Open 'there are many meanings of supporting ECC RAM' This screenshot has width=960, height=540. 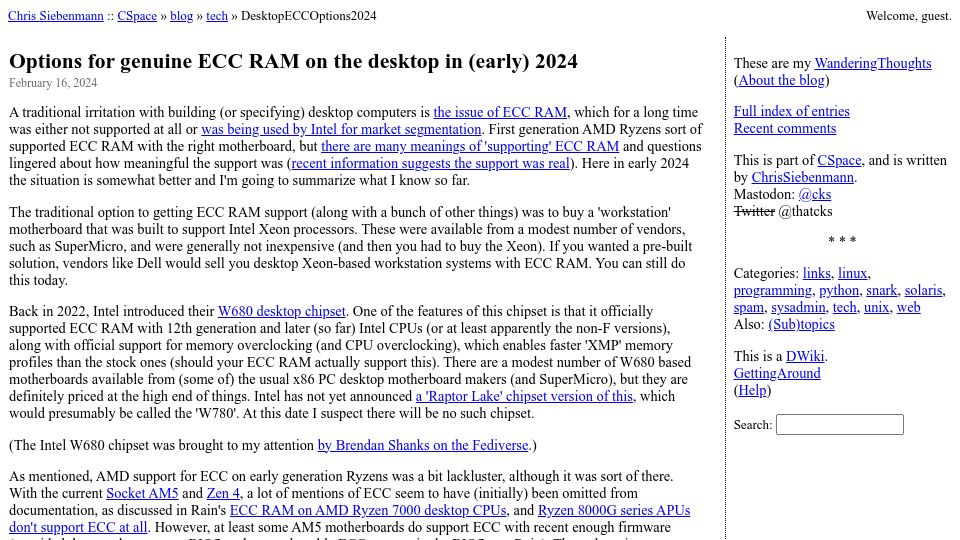coord(470,146)
